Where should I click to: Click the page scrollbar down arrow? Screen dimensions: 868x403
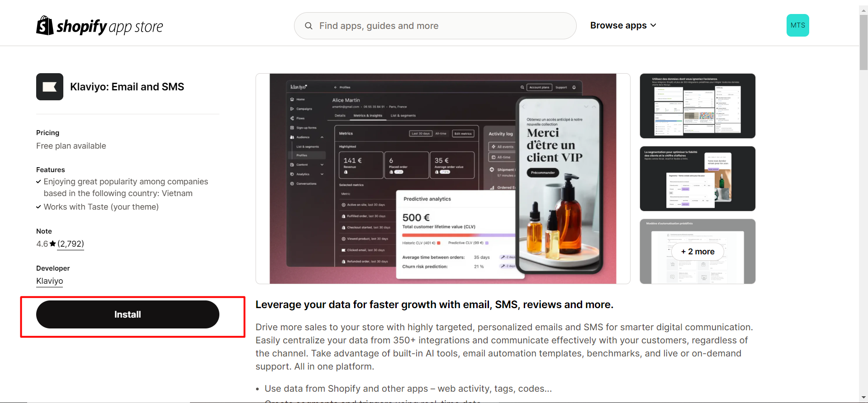coord(863,398)
